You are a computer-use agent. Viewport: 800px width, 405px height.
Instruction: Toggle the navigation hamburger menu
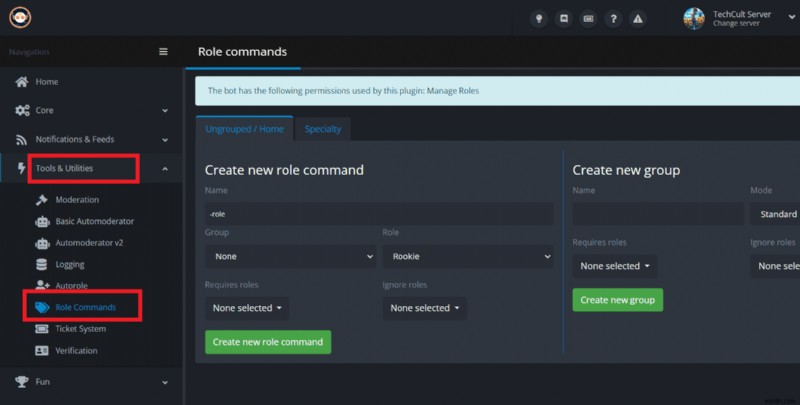coord(163,52)
